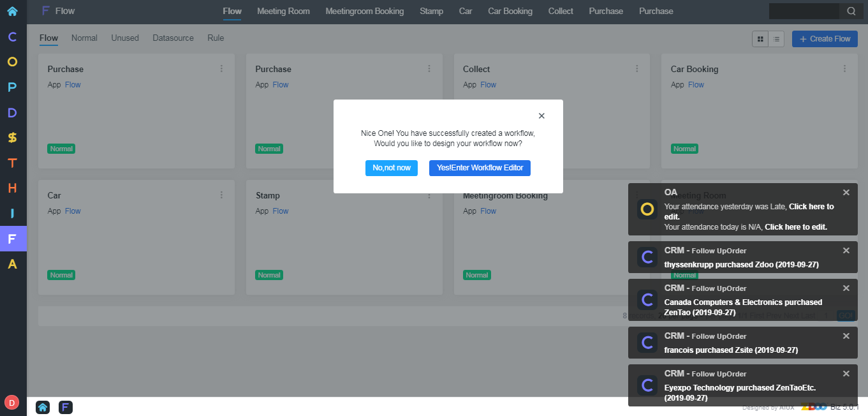Close the workflow created dialog
This screenshot has height=416, width=868.
click(x=541, y=116)
